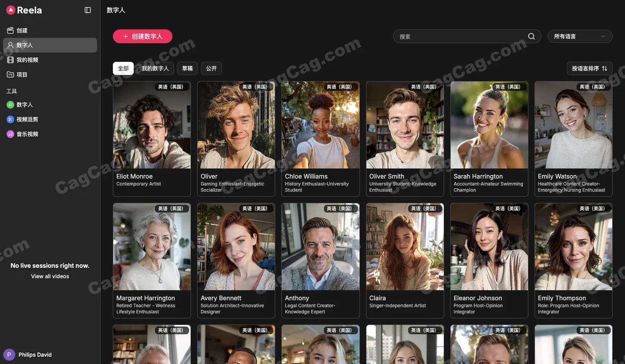Switch to the 公开 tab
The image size is (625, 364).
pos(211,68)
